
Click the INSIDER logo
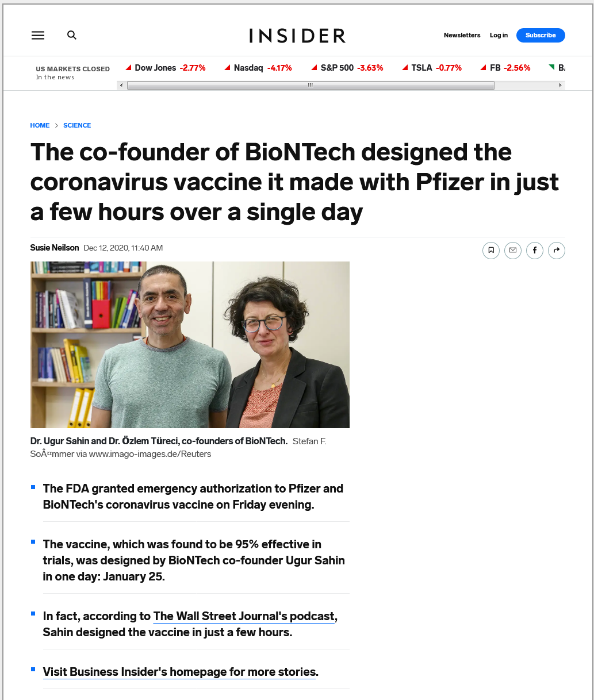[297, 36]
